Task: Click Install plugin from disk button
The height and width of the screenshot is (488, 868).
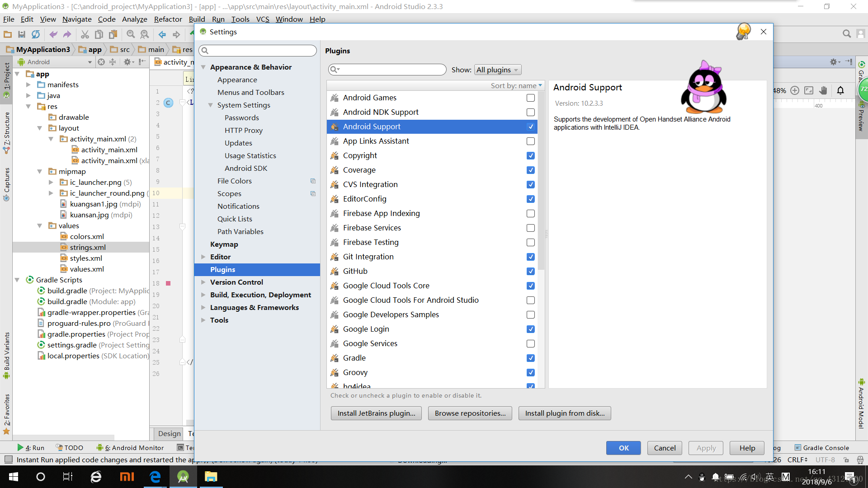Action: 565,413
